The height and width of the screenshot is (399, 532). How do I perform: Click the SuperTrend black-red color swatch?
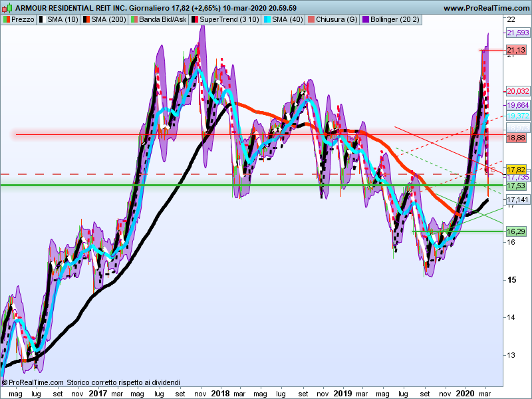point(194,20)
